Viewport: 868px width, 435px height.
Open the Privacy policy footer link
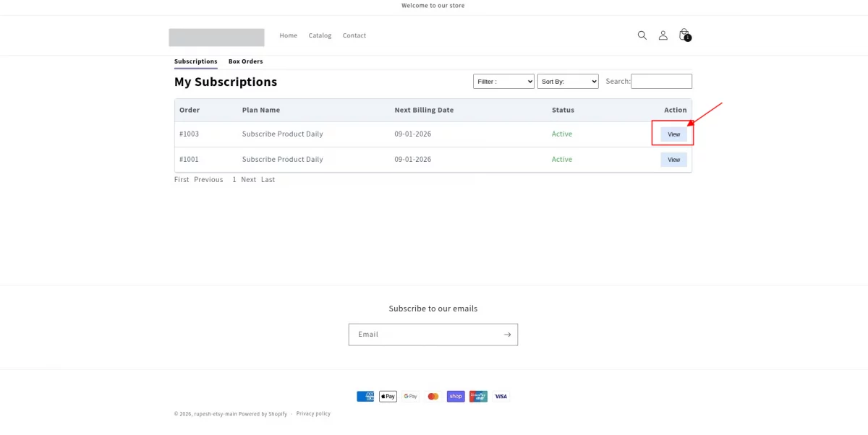point(313,414)
